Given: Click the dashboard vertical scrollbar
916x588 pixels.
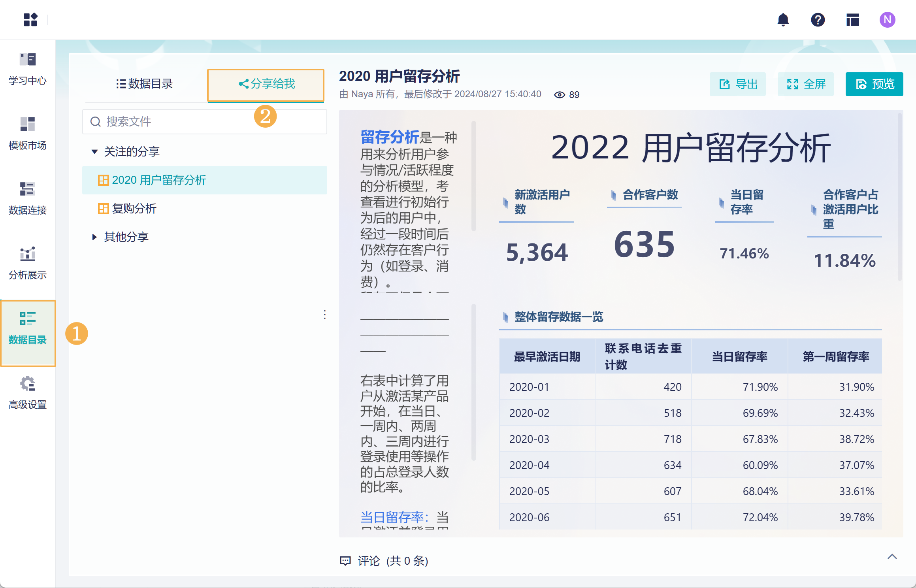Looking at the screenshot, I should (x=900, y=198).
